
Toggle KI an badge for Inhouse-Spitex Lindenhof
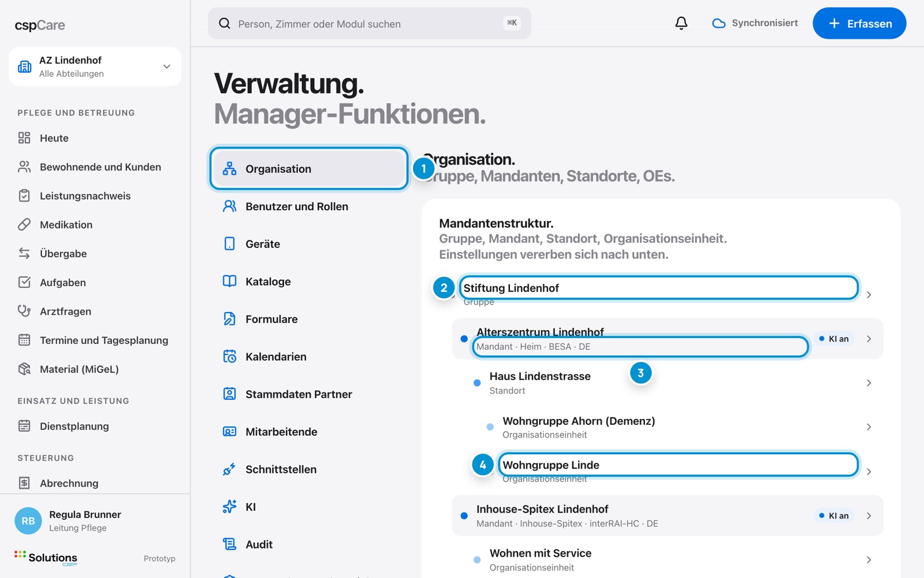click(834, 516)
